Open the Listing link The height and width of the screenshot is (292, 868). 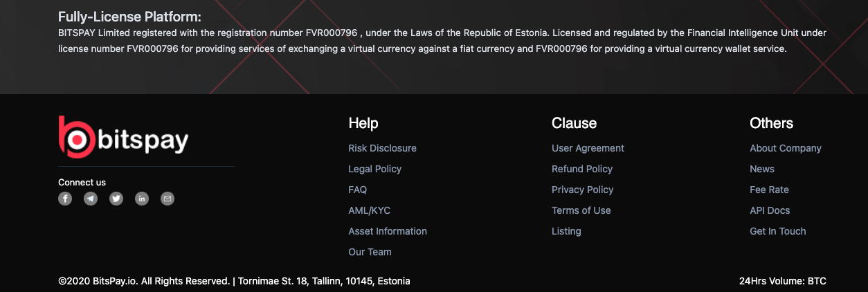click(x=566, y=231)
